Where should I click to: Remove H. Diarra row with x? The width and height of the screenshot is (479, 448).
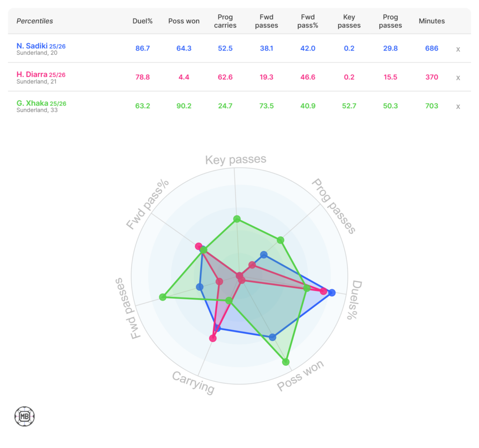click(x=458, y=78)
